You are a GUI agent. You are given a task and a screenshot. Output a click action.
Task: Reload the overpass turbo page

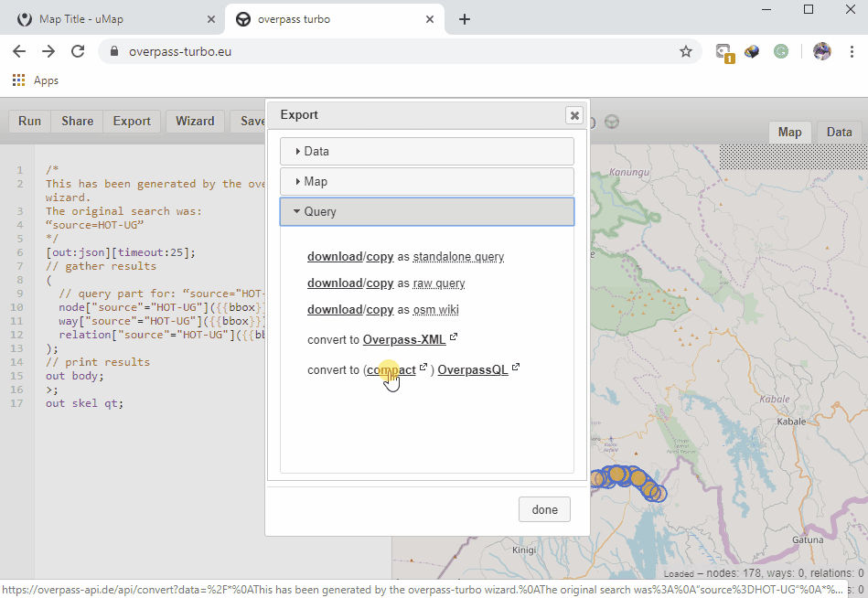point(78,51)
